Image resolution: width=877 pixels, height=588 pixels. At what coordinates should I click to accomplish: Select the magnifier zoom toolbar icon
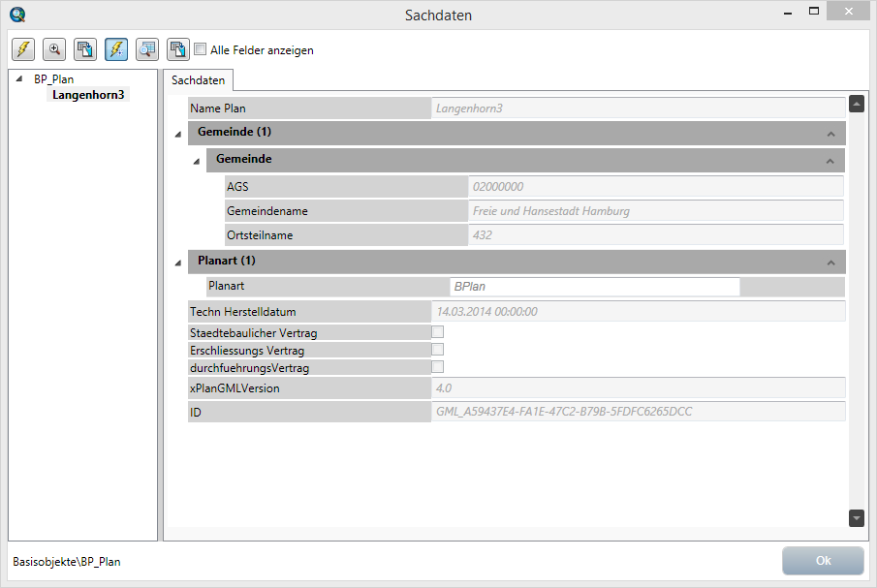(x=53, y=49)
